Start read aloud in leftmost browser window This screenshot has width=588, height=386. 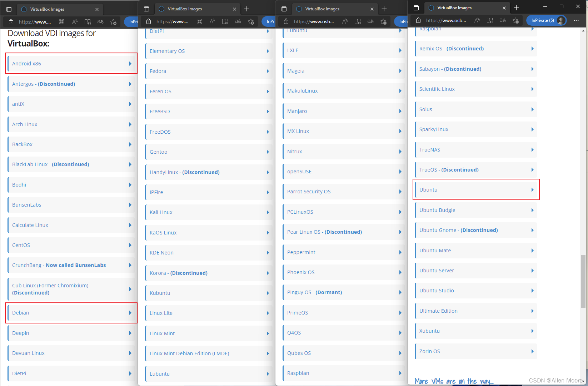coord(75,22)
